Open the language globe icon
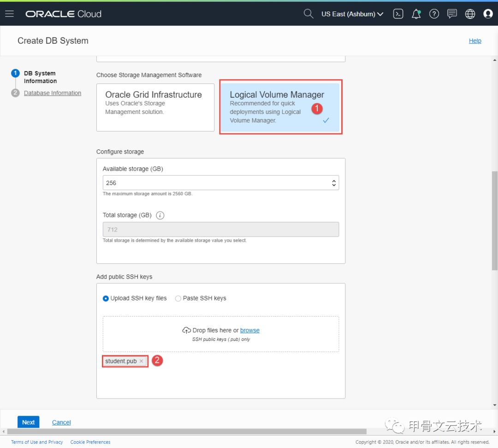Image resolution: width=498 pixels, height=448 pixels. [x=470, y=14]
